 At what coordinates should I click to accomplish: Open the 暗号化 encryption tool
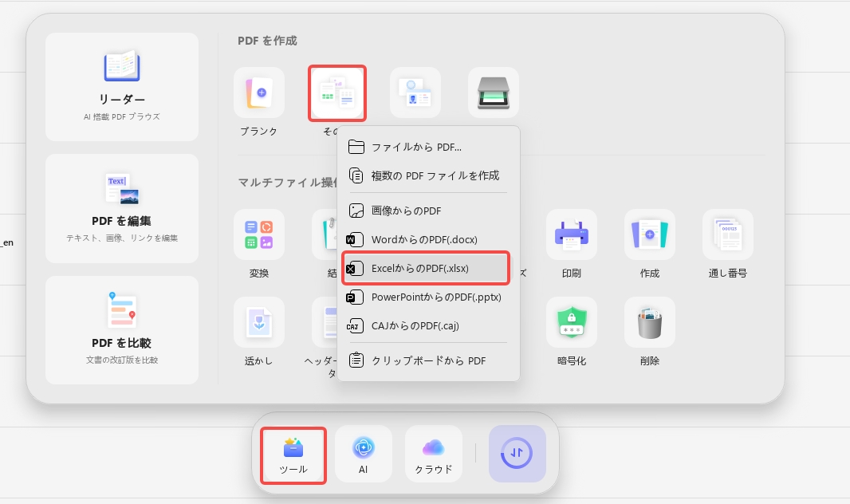point(572,322)
